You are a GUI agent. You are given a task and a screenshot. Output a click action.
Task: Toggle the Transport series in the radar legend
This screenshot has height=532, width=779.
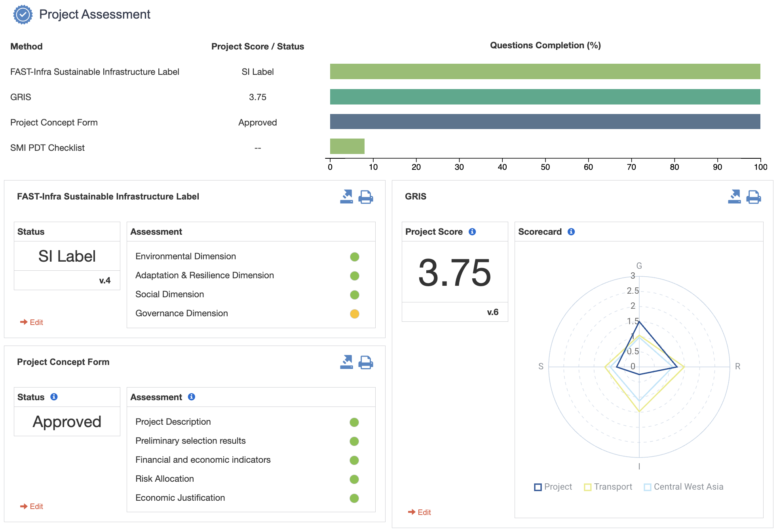(608, 486)
